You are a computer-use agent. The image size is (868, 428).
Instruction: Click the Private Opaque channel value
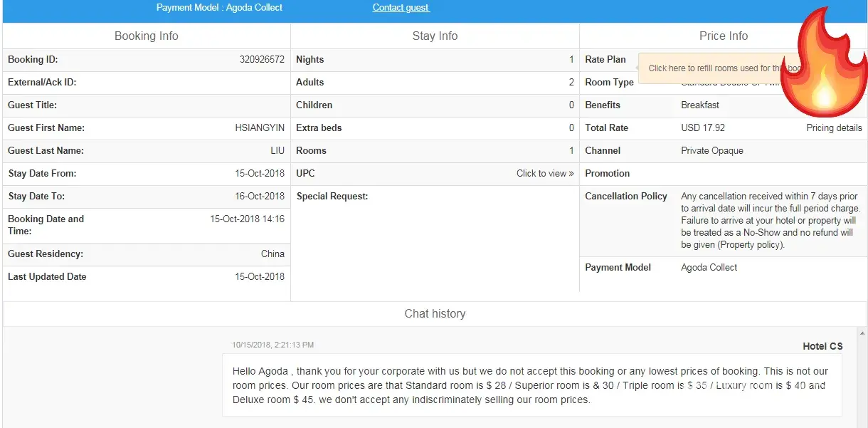(712, 151)
